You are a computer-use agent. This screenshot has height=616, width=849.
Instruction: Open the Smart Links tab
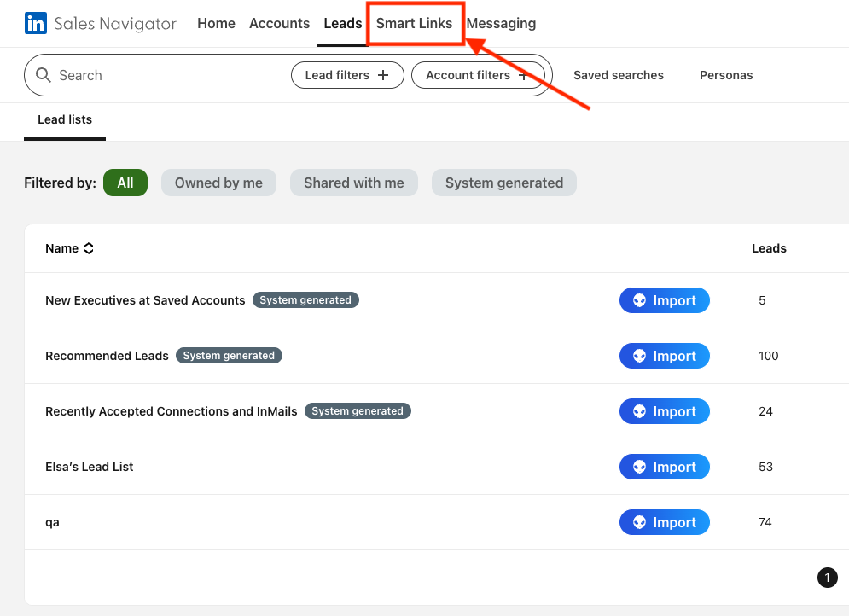pyautogui.click(x=416, y=23)
